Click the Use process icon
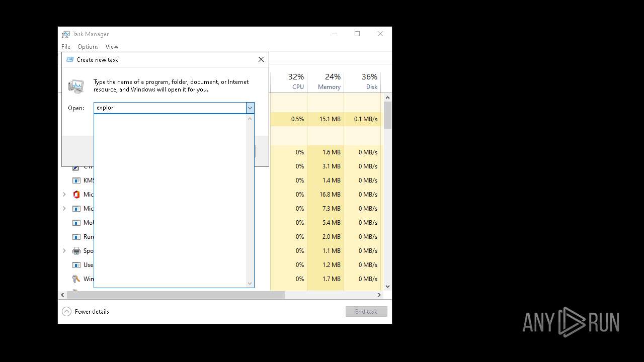Image resolution: width=644 pixels, height=362 pixels. [x=76, y=265]
